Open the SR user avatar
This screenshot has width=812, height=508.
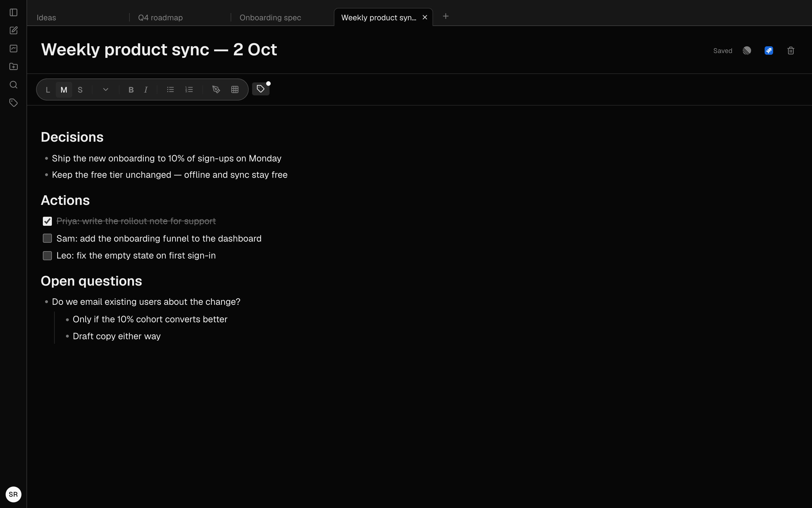click(x=14, y=494)
